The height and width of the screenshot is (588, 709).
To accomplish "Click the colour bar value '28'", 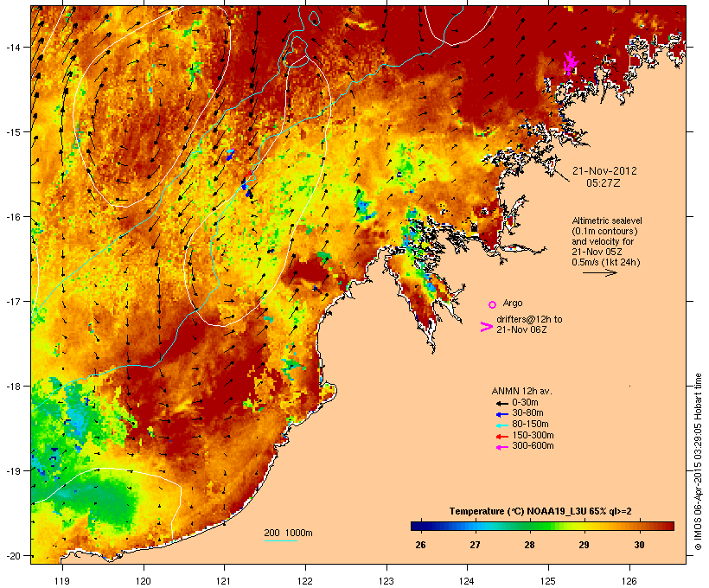I will point(529,545).
